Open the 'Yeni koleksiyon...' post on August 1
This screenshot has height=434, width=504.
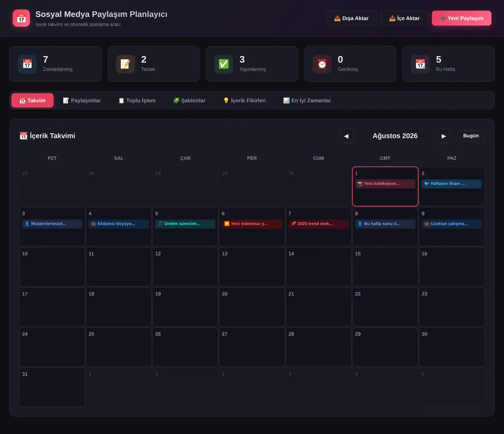385,184
